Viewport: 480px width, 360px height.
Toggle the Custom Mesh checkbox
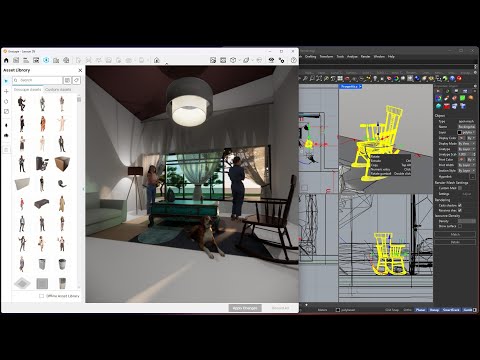click(x=460, y=188)
